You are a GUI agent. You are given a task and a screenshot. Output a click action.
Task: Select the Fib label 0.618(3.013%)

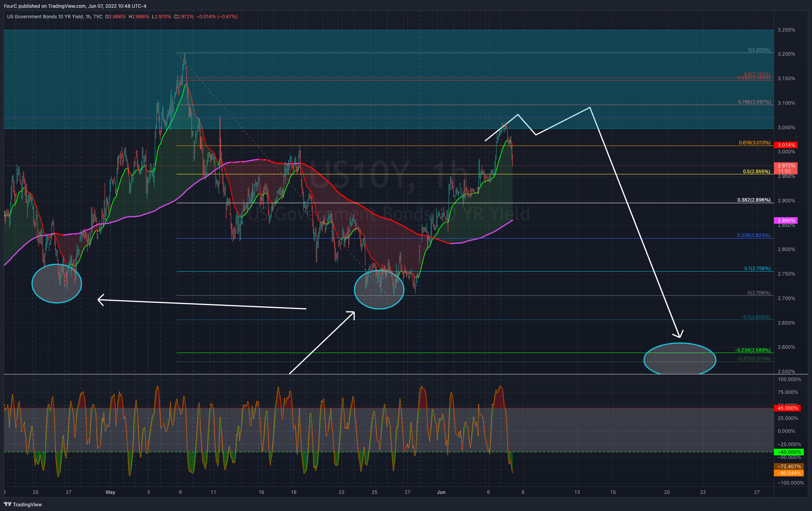pos(755,143)
